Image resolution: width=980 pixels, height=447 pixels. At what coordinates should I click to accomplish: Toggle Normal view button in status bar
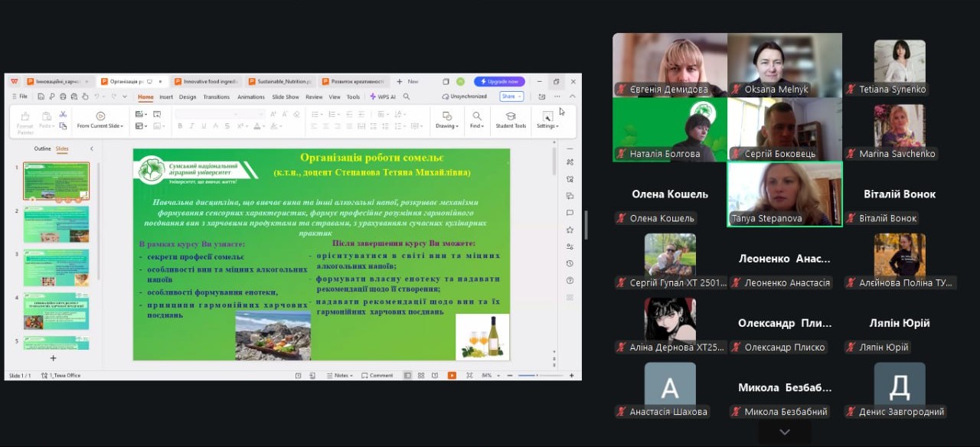pos(407,375)
